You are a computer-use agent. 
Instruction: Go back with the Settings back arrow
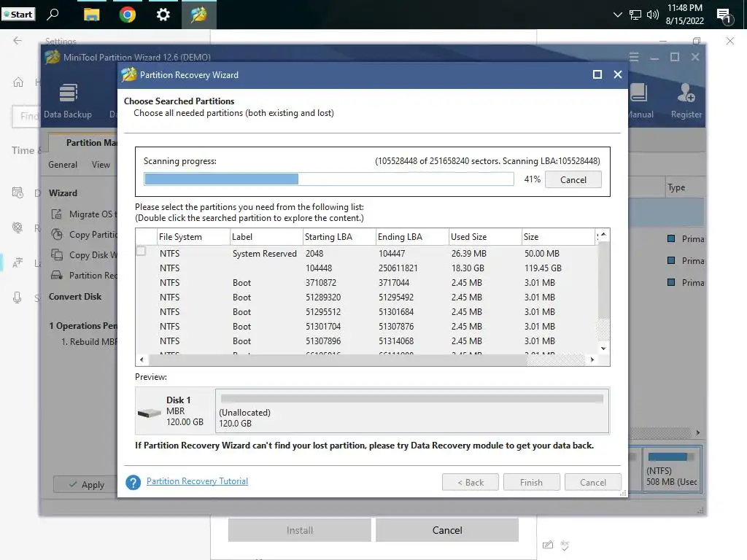(18, 41)
